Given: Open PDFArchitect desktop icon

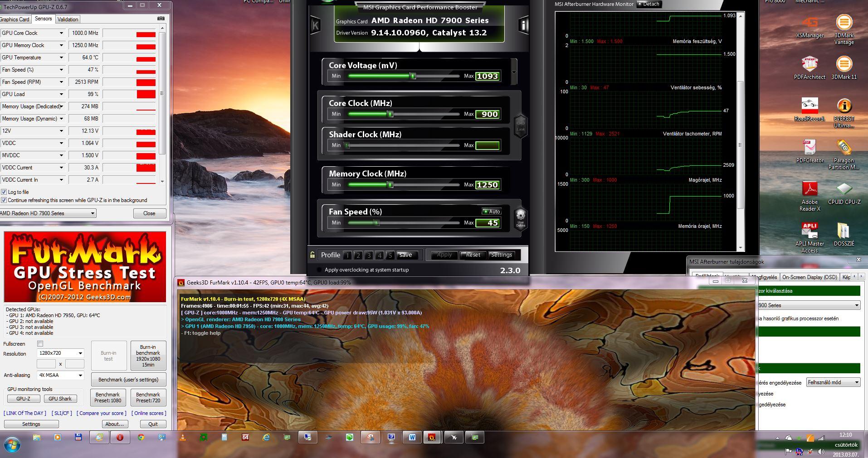Looking at the screenshot, I should coord(810,68).
